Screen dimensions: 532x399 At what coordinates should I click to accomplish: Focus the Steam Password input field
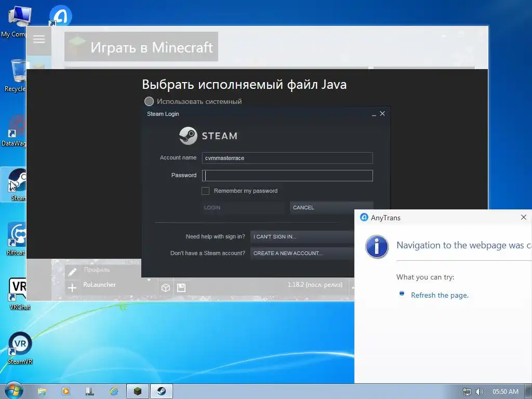pyautogui.click(x=287, y=176)
